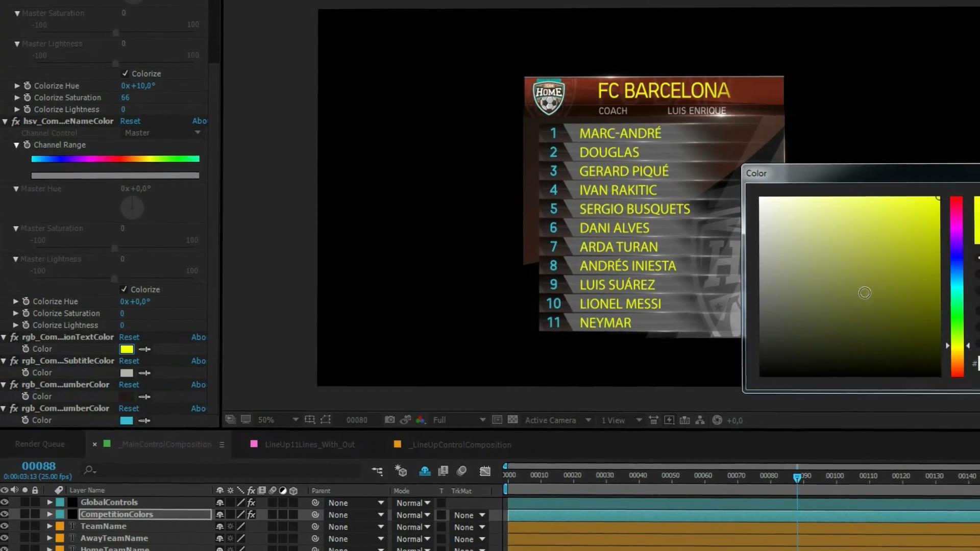Click the fx switch of the GlobalControls layer
Screen dimensions: 980x551
[x=251, y=503]
